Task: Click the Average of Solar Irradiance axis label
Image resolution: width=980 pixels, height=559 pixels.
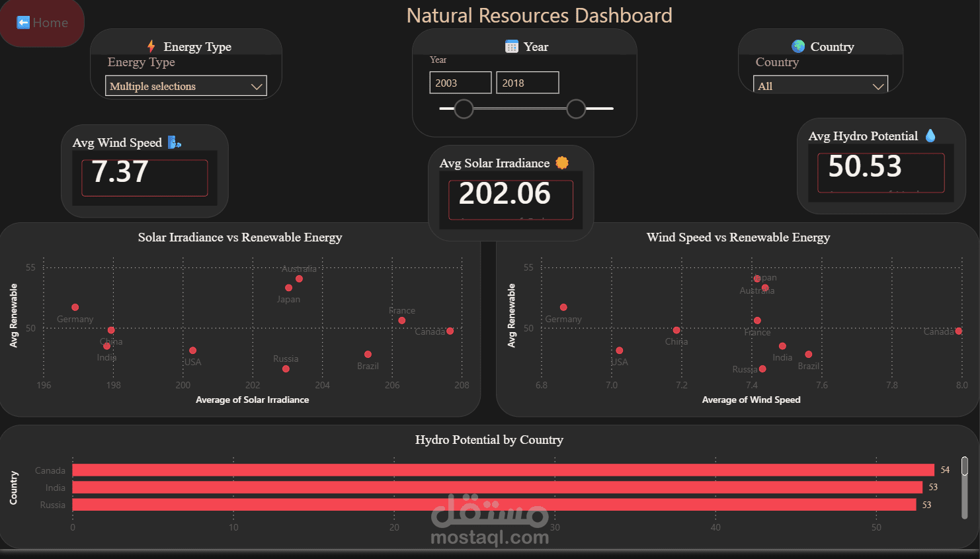Action: [x=253, y=400]
